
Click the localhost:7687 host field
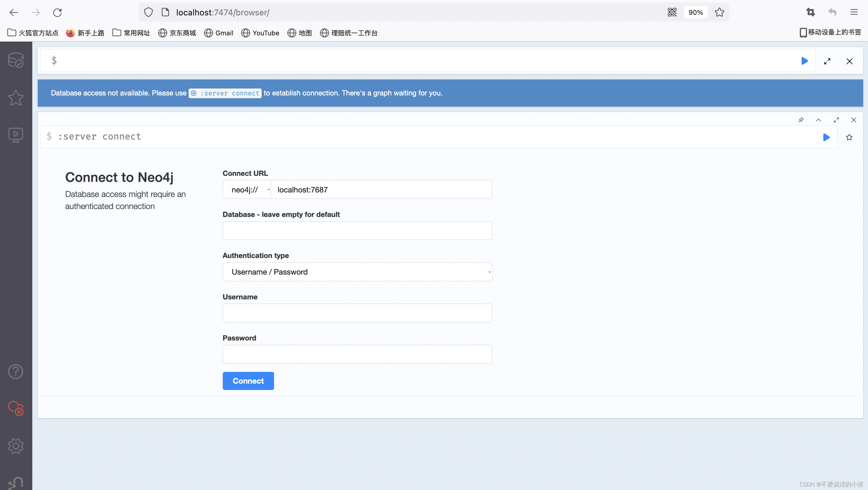click(x=381, y=189)
